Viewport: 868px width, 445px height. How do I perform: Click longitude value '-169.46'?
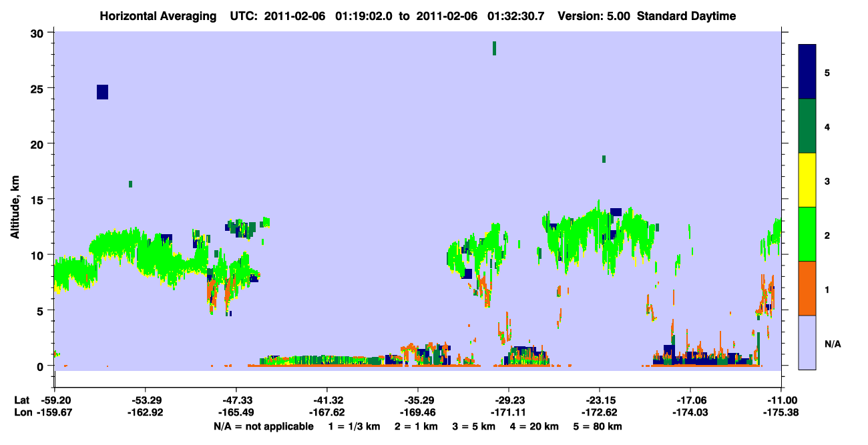tap(417, 413)
